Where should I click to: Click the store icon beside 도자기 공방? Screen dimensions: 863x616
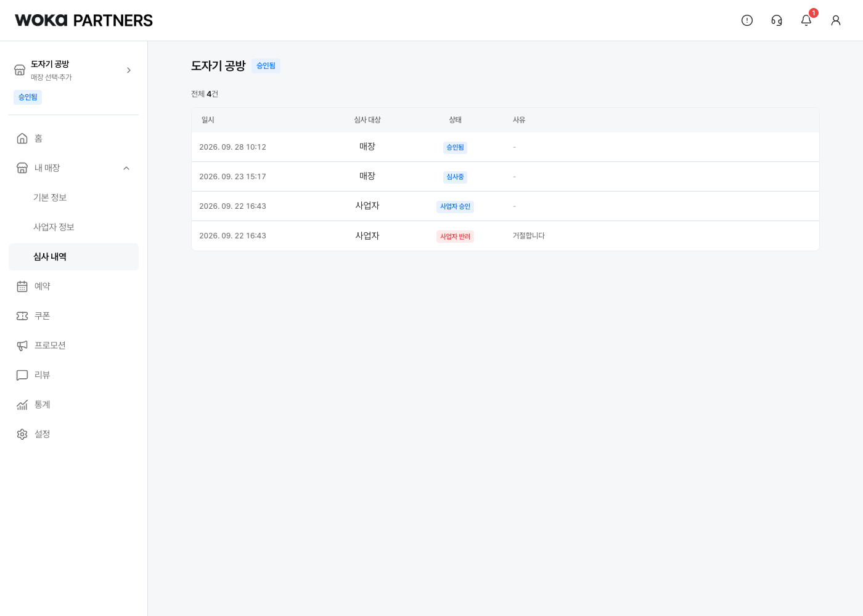[20, 70]
